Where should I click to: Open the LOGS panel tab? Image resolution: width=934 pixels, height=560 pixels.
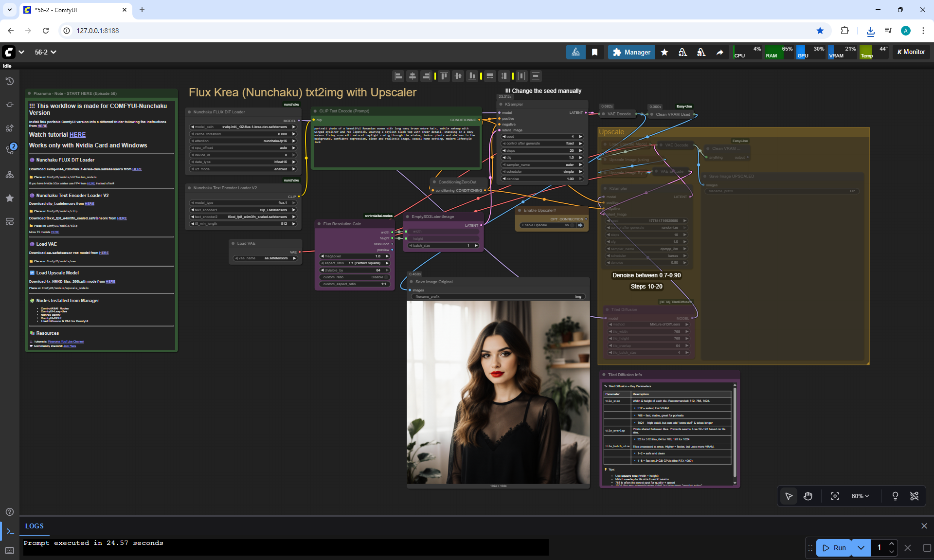pos(34,526)
